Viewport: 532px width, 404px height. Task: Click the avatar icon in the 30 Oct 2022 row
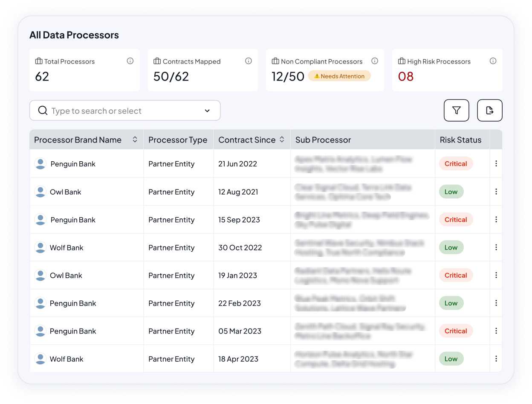40,247
